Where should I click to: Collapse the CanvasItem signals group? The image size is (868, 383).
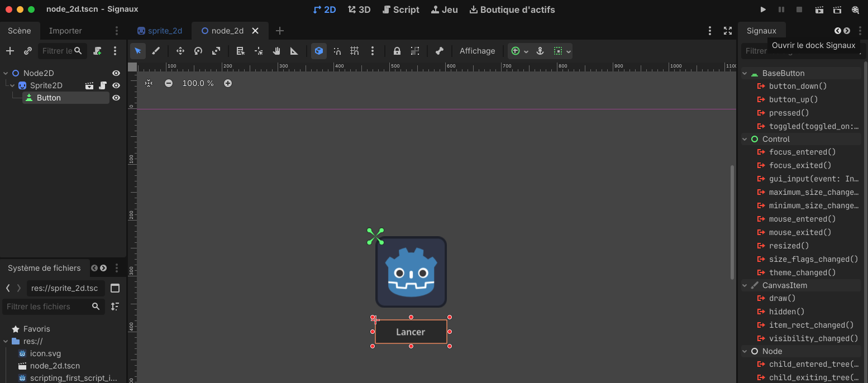pos(745,285)
